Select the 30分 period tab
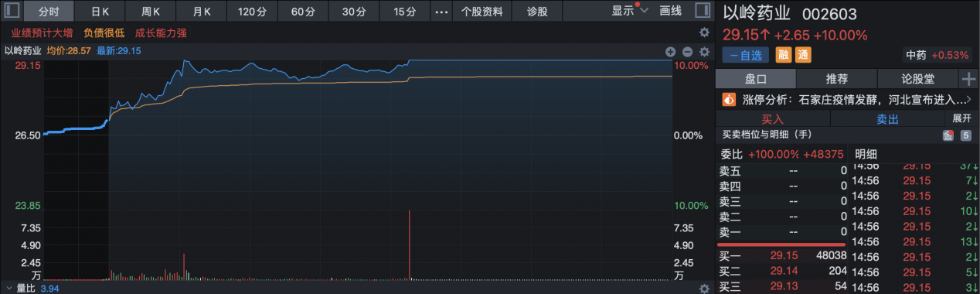Viewport: 980px width, 294px height. (353, 12)
